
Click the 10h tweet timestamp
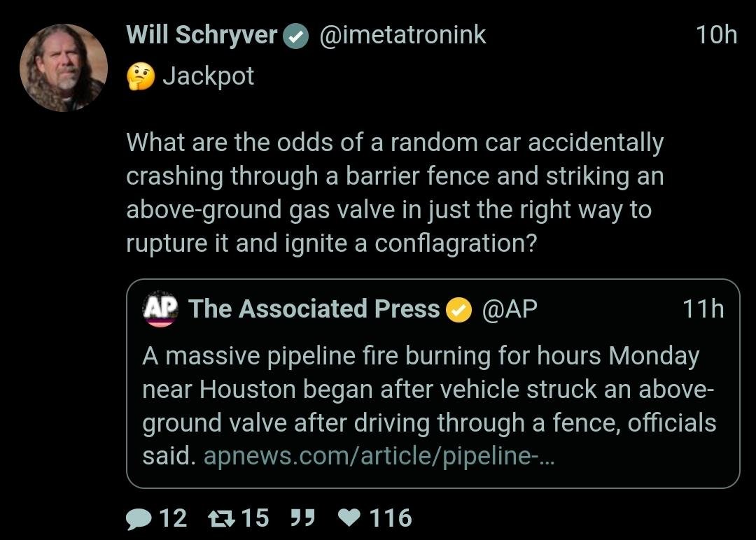tap(717, 36)
